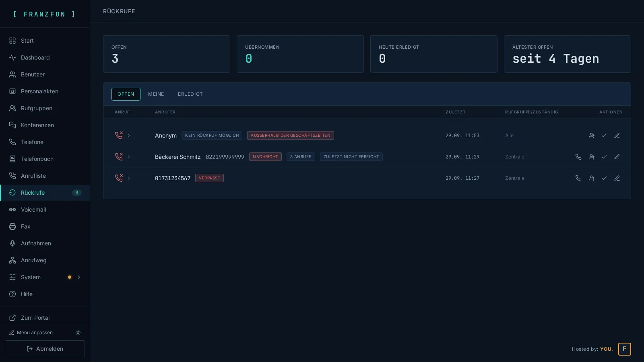The image size is (644, 362).
Task: Mark Bäckerei Schmitz callback as done
Action: [604, 157]
